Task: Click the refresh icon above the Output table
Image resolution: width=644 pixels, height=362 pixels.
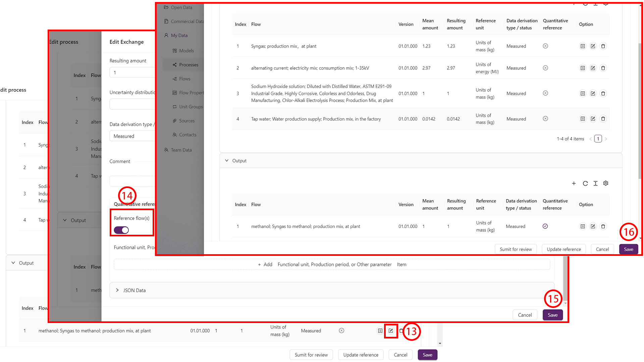Action: click(585, 183)
